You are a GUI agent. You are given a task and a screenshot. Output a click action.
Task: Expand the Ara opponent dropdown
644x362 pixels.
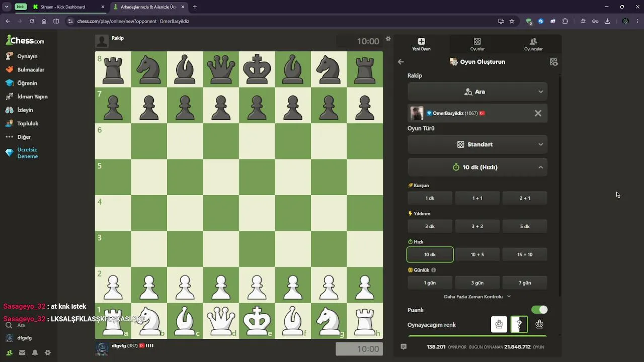coord(477,92)
